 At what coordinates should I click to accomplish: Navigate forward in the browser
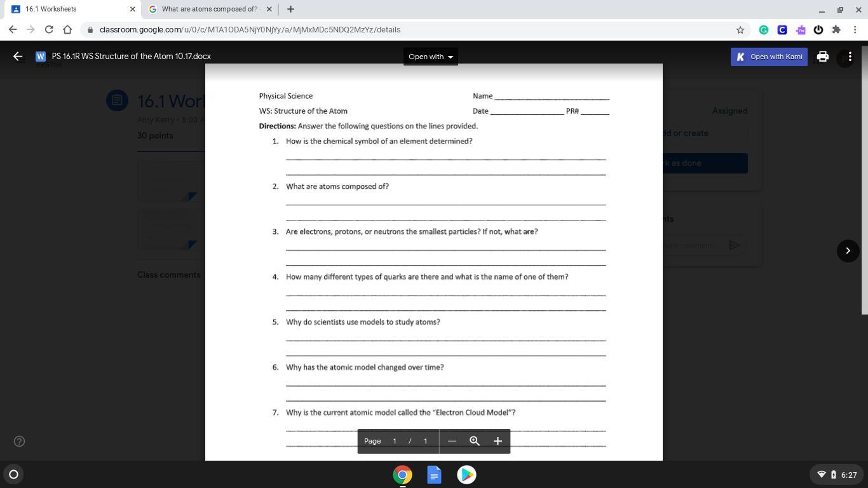(31, 30)
